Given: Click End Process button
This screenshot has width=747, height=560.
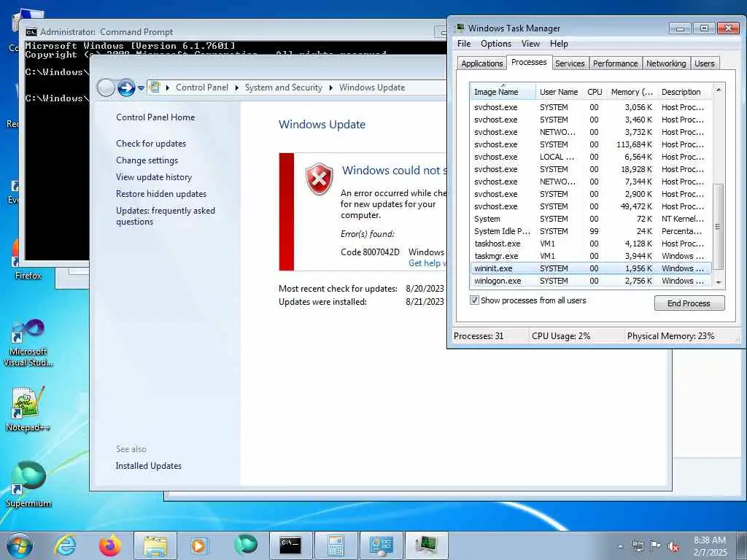Looking at the screenshot, I should coord(689,303).
